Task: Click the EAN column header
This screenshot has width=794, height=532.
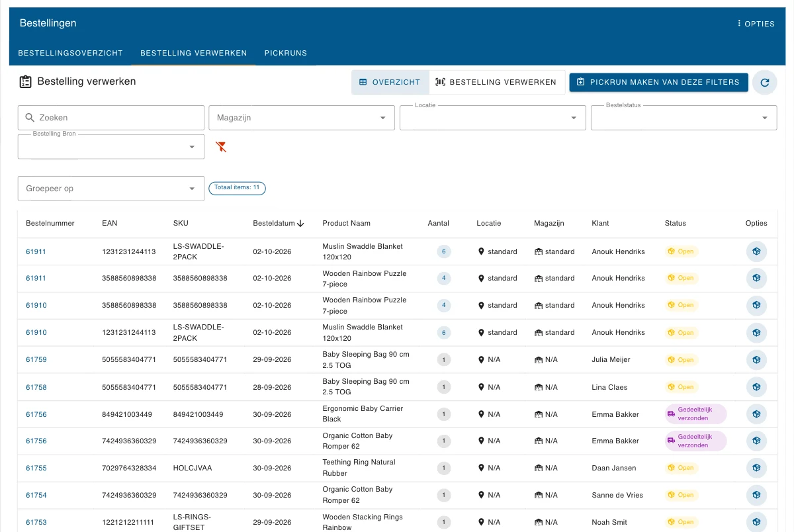Action: coord(110,224)
